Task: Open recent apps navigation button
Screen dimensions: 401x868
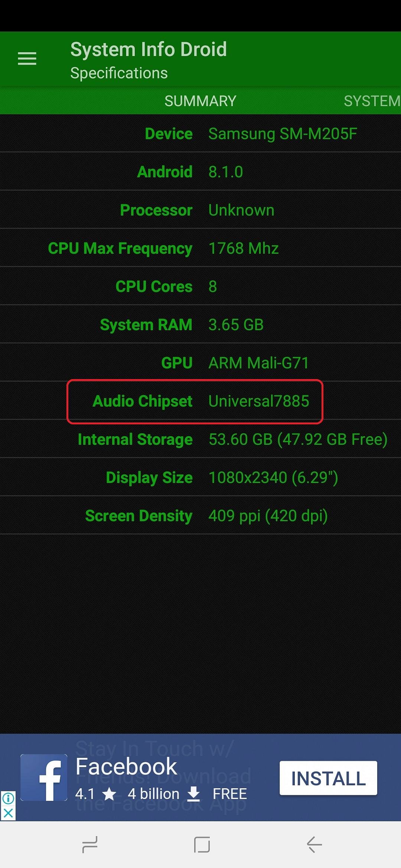Action: point(89,845)
